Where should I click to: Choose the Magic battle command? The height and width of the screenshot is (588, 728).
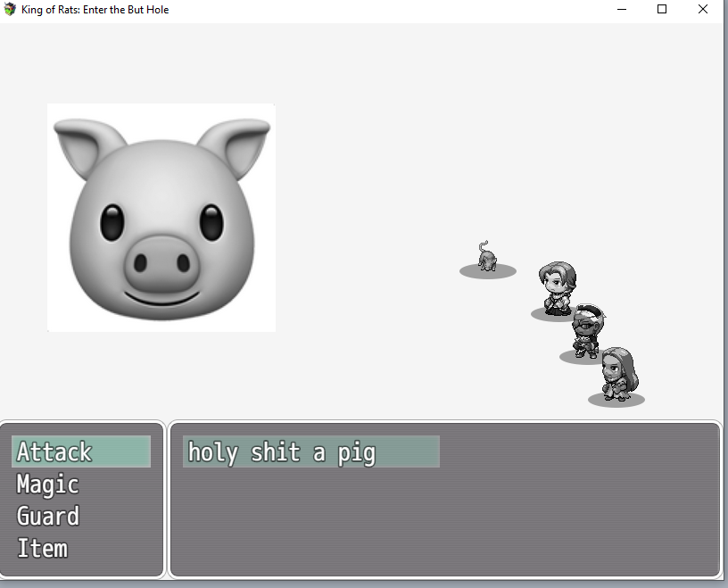click(48, 484)
